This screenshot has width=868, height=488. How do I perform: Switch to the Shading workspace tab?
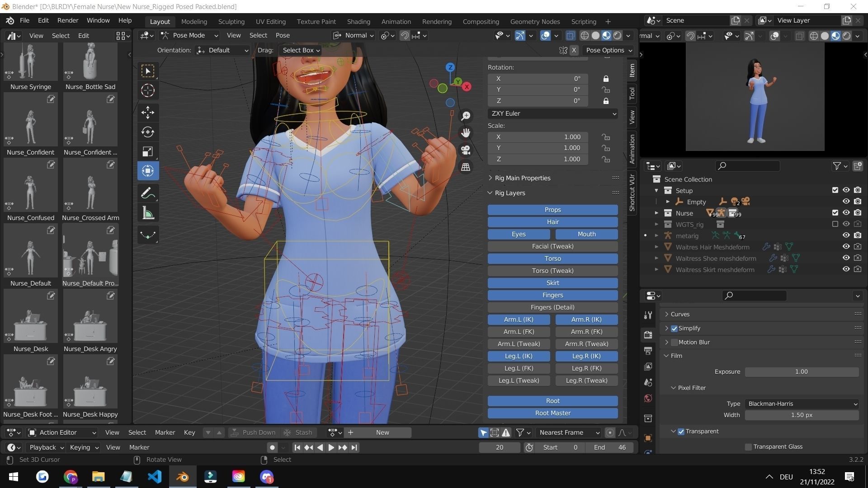click(x=359, y=21)
